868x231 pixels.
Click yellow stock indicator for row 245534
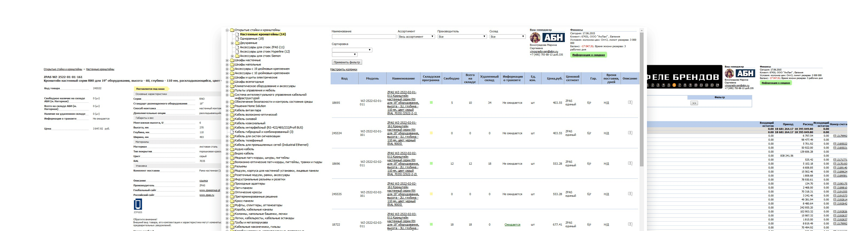[x=431, y=133]
